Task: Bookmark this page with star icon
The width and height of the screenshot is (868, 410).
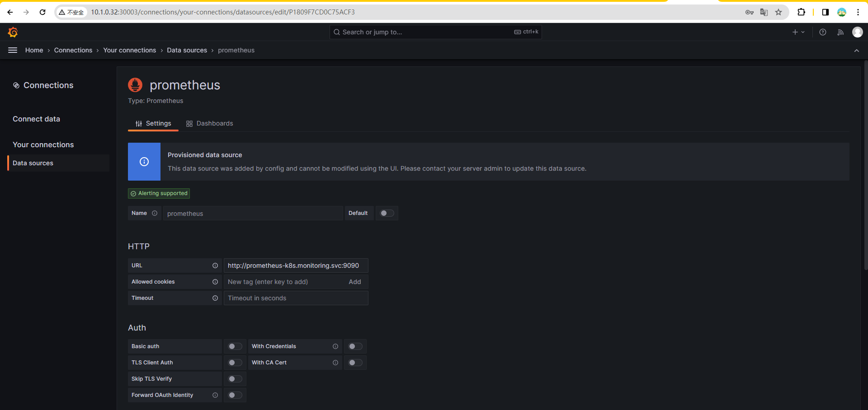Action: (x=778, y=12)
